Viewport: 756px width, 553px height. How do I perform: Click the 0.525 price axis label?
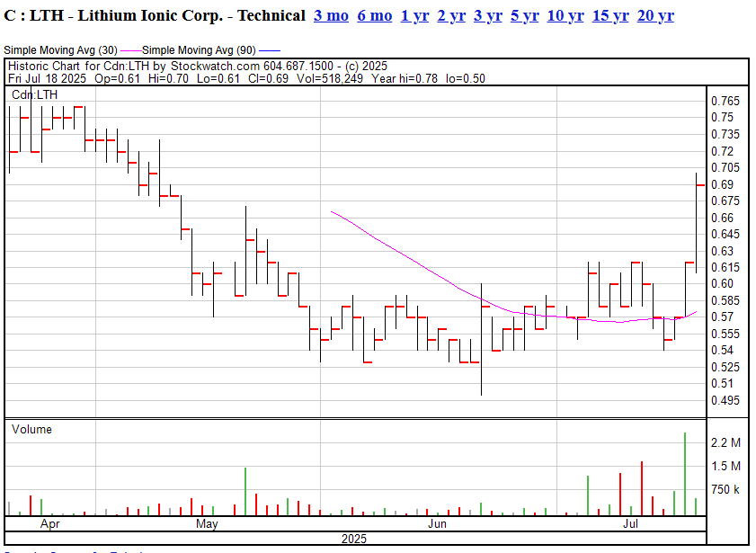coord(725,367)
